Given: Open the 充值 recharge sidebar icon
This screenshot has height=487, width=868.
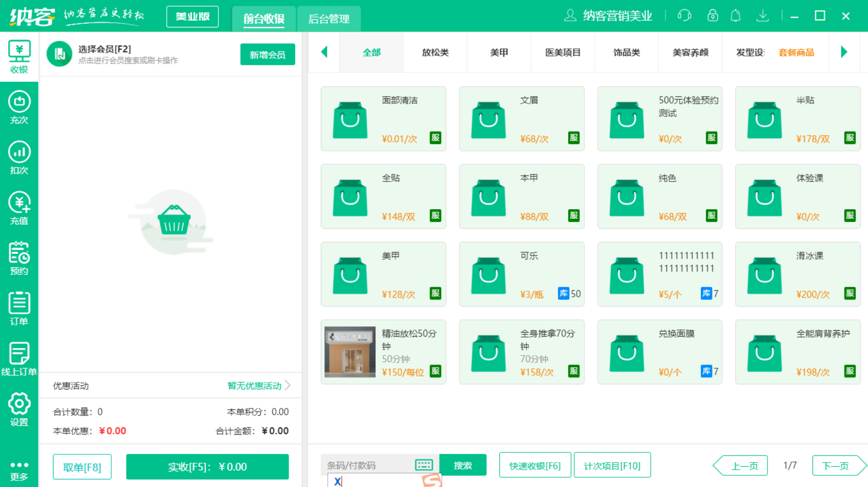Looking at the screenshot, I should click(x=19, y=207).
